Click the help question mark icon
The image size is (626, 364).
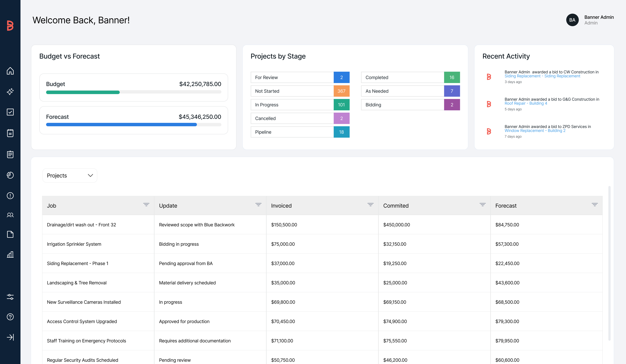tap(10, 317)
